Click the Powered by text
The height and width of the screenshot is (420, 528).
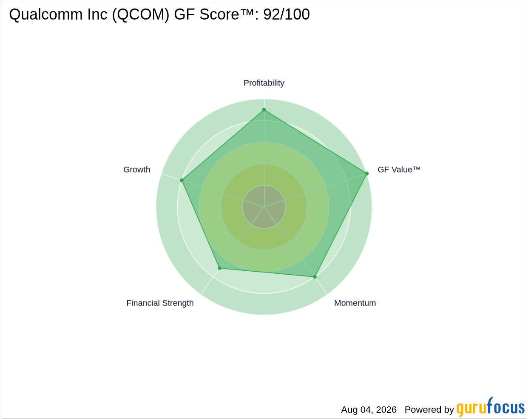429,410
